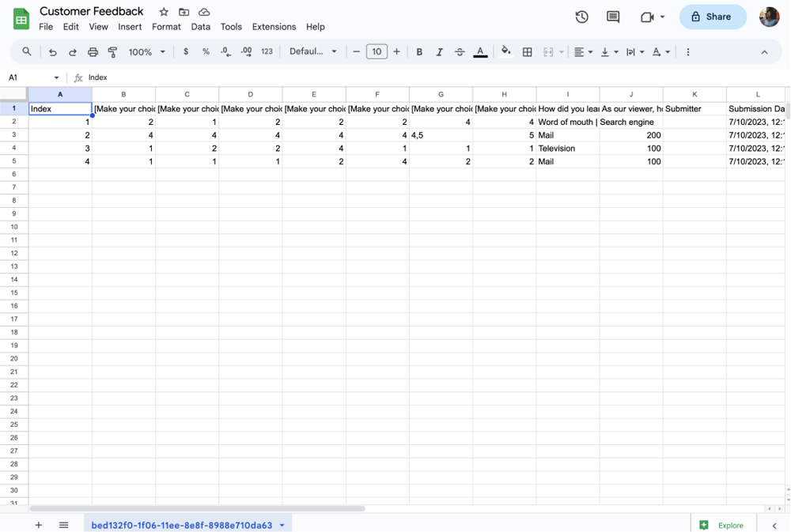Decrease the decimal places
Image resolution: width=791 pixels, height=532 pixels.
(225, 51)
